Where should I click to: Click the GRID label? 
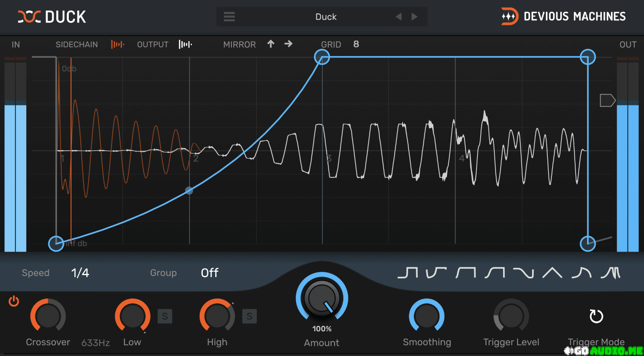tap(331, 44)
